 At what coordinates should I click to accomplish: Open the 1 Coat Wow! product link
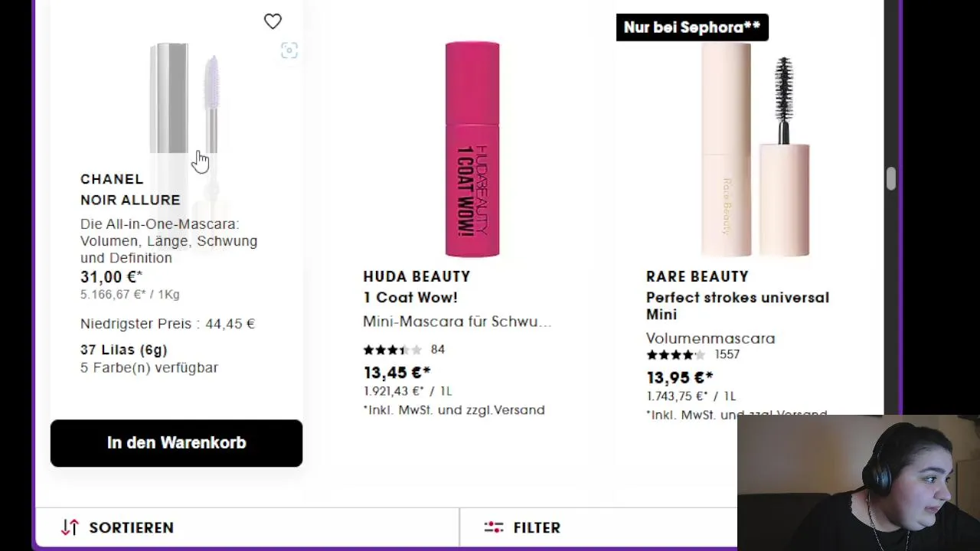pyautogui.click(x=410, y=298)
